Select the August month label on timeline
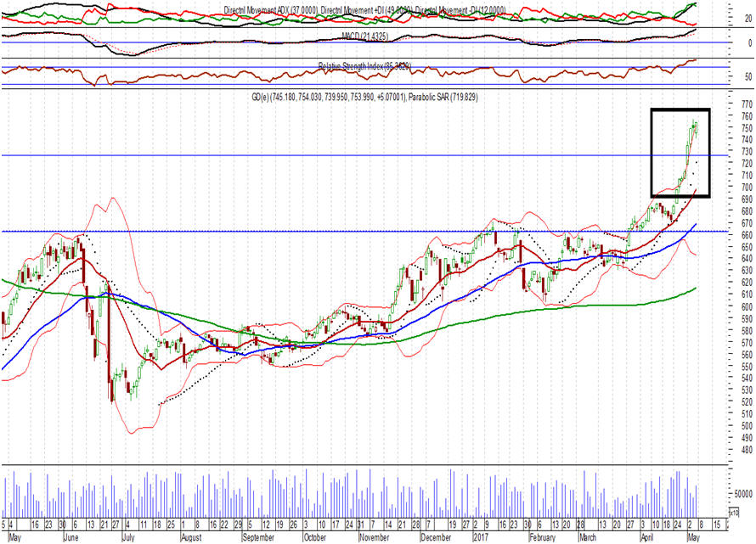 191,537
